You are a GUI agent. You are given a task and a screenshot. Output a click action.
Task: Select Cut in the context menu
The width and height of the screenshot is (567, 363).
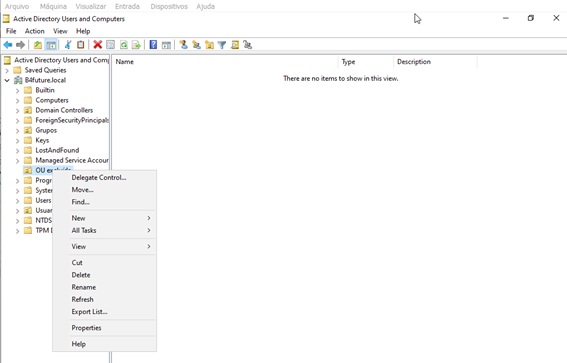point(105,262)
